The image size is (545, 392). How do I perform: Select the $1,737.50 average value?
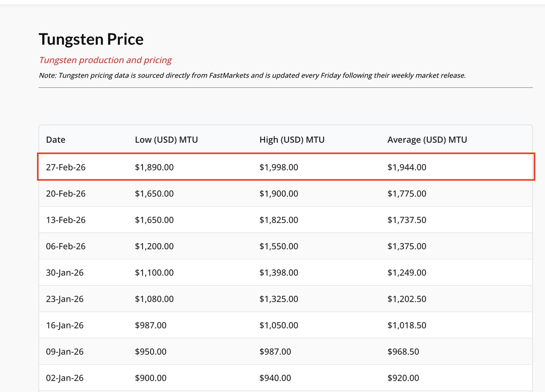click(407, 220)
